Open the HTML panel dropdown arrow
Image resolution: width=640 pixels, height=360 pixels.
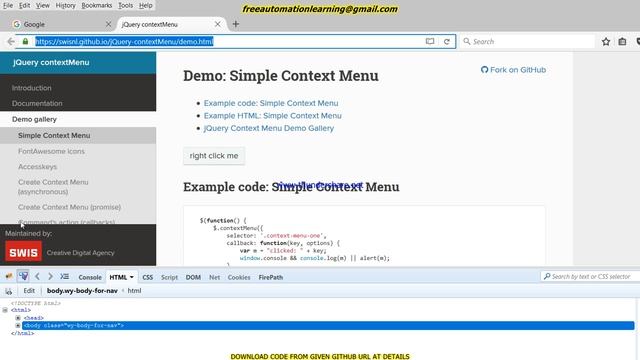point(131,277)
